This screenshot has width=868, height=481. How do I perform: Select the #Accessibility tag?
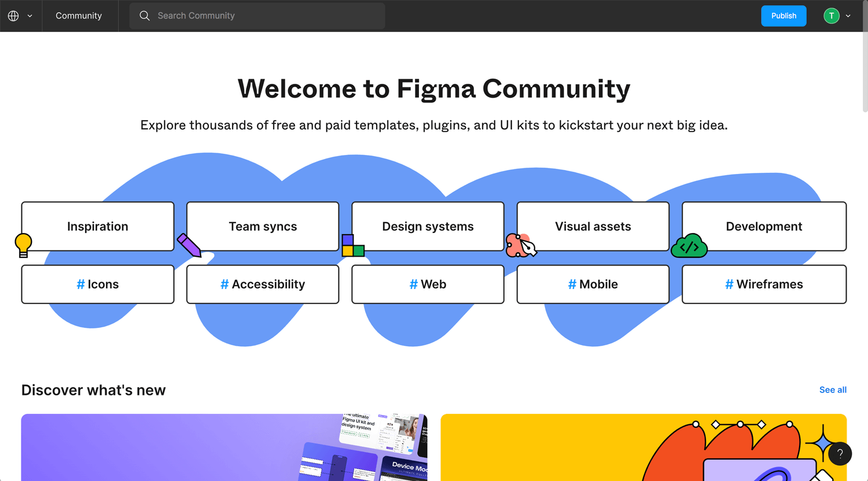pyautogui.click(x=263, y=284)
